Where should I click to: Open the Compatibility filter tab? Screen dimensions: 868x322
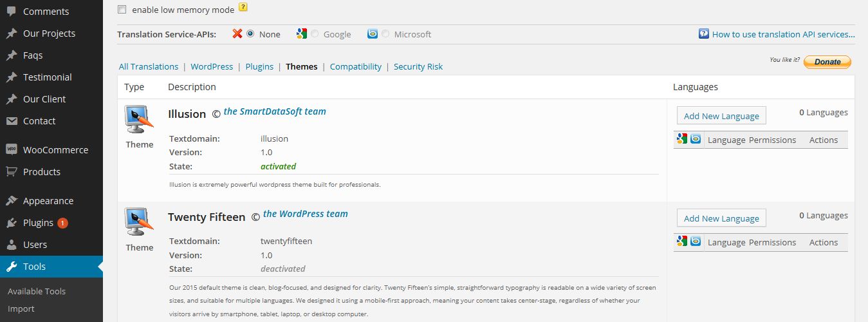click(356, 66)
